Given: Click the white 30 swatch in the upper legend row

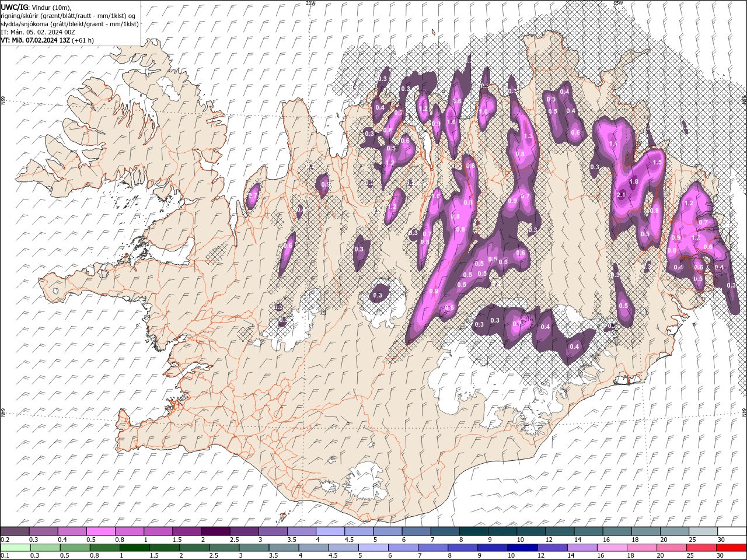Looking at the screenshot, I should pyautogui.click(x=731, y=531).
